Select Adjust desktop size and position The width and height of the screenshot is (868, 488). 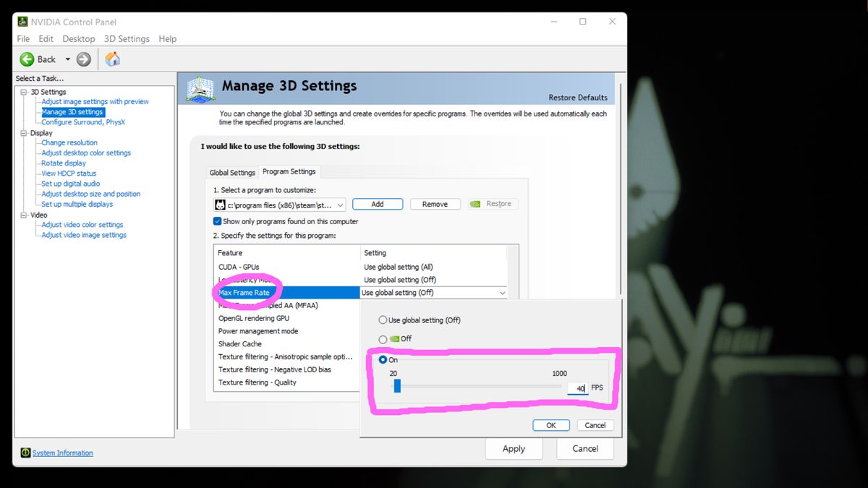coord(91,194)
